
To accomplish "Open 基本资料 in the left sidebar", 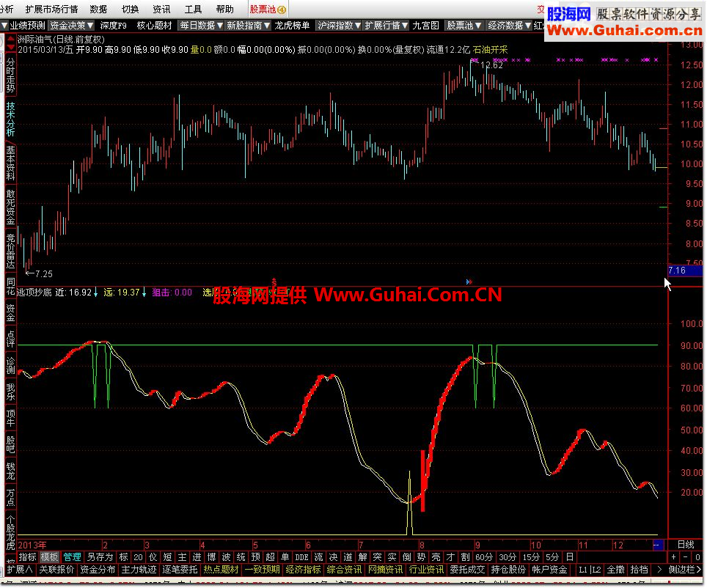I will 10,163.
